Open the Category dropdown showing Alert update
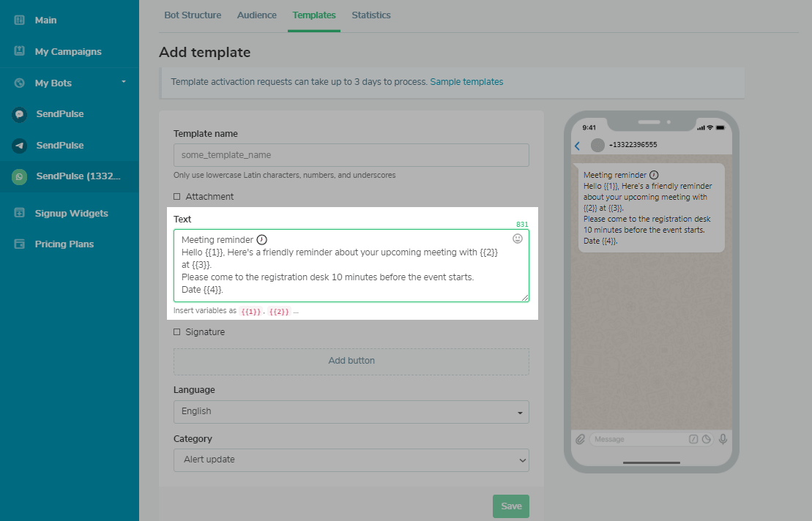The image size is (812, 521). [351, 460]
